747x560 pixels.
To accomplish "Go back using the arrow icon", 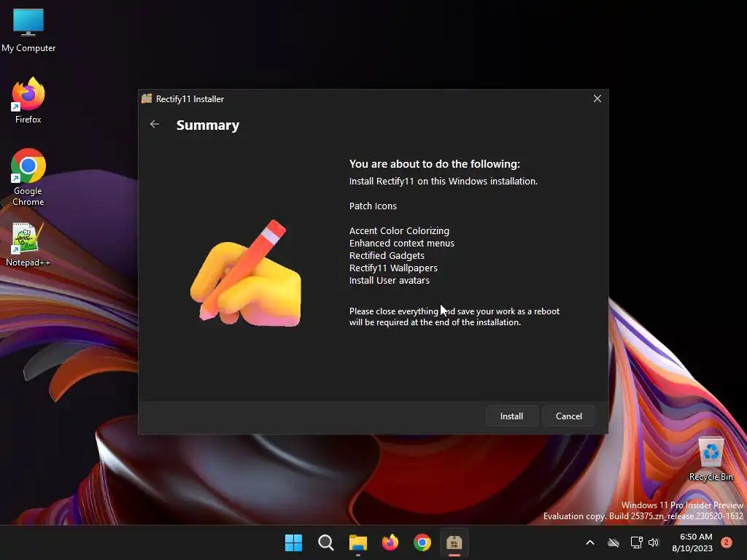I will pyautogui.click(x=155, y=124).
